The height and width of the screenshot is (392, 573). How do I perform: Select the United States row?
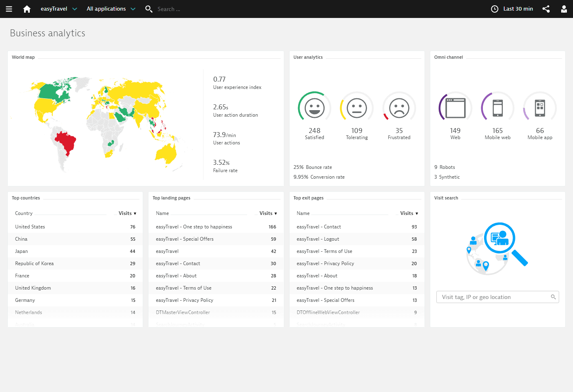75,227
